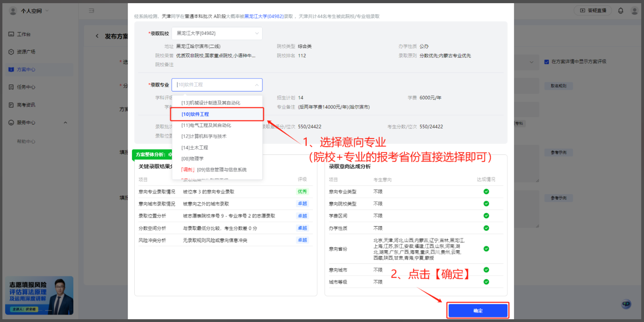This screenshot has height=322, width=644.
Task: Click chevron dropdown arrow behind the dialog right side
Action: (531, 62)
